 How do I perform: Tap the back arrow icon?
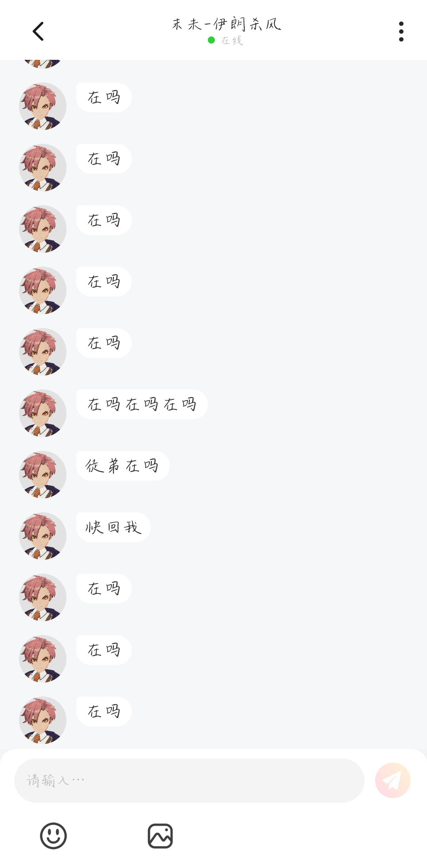tap(38, 31)
